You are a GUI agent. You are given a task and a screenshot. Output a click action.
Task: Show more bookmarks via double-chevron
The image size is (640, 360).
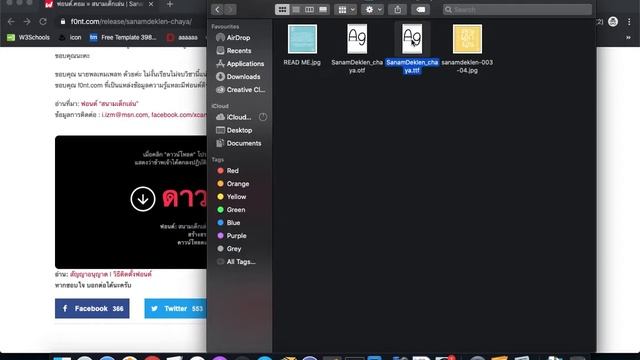pos(628,38)
